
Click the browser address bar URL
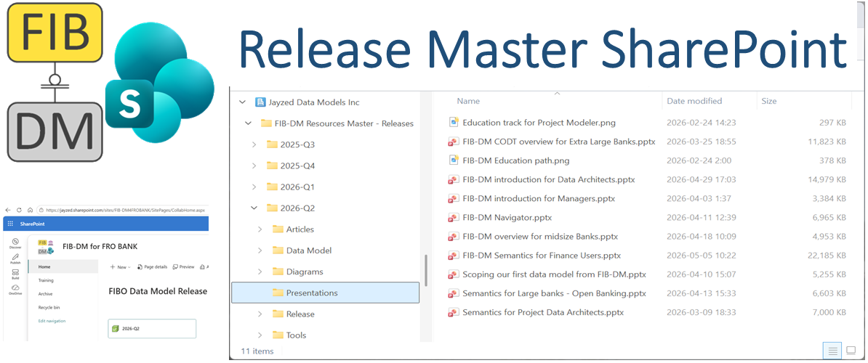point(126,210)
